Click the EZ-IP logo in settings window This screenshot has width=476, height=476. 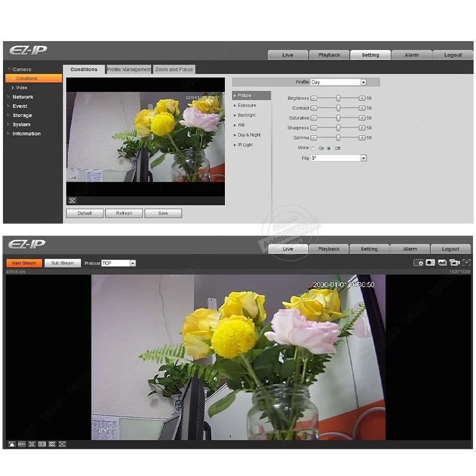(x=28, y=50)
